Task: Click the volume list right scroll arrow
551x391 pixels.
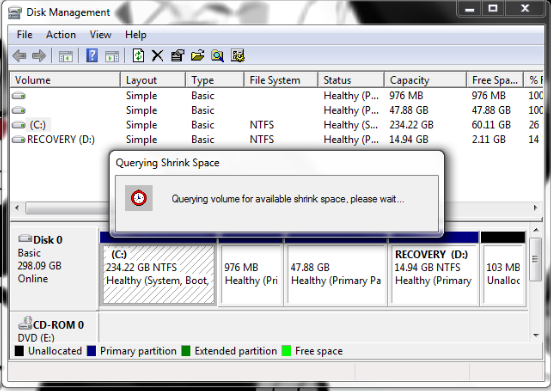Action: pos(535,208)
